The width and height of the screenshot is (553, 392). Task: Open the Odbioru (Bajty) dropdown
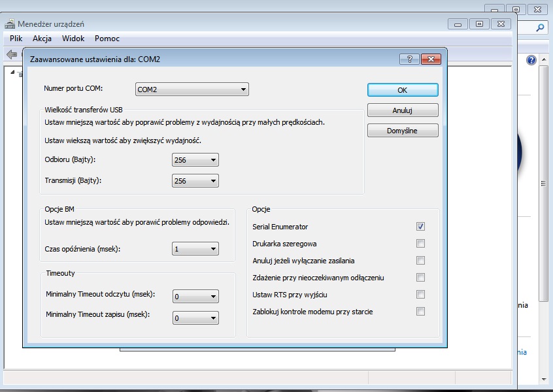point(195,159)
